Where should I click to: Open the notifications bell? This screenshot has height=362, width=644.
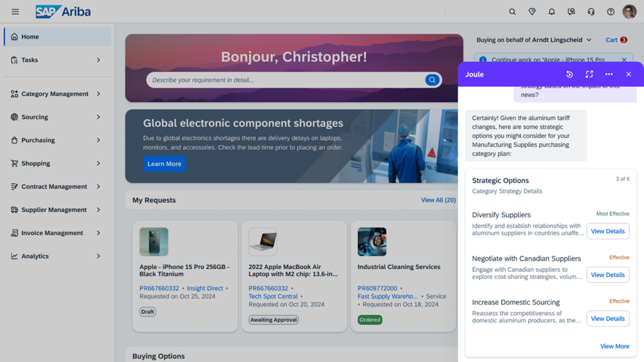tap(552, 12)
